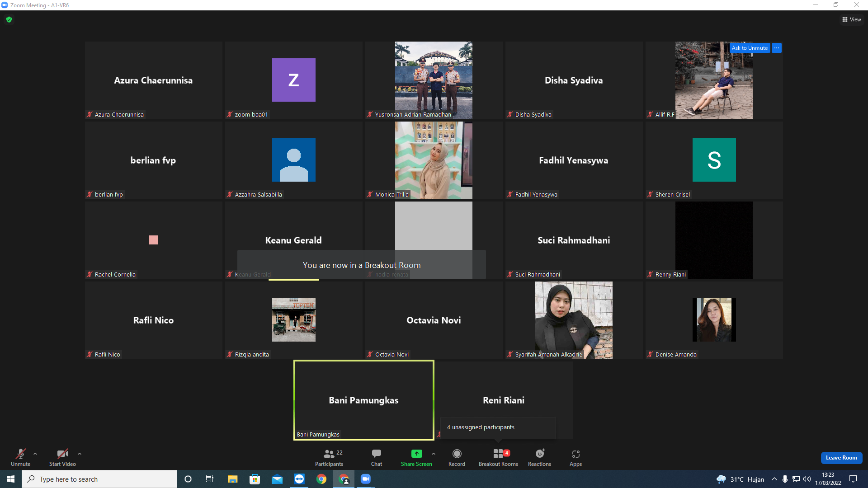The width and height of the screenshot is (868, 488).
Task: Click Ask to Unmute on Allif R.F
Action: pyautogui.click(x=750, y=48)
